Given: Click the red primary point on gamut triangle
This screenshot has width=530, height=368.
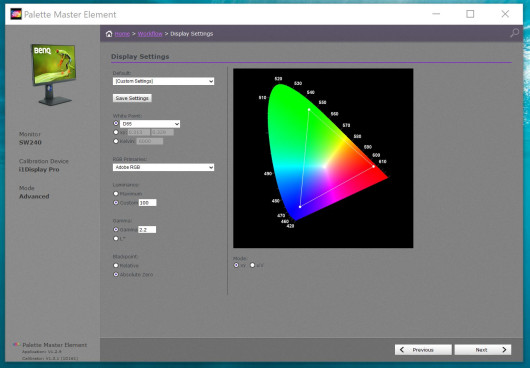Looking at the screenshot, I should [374, 166].
